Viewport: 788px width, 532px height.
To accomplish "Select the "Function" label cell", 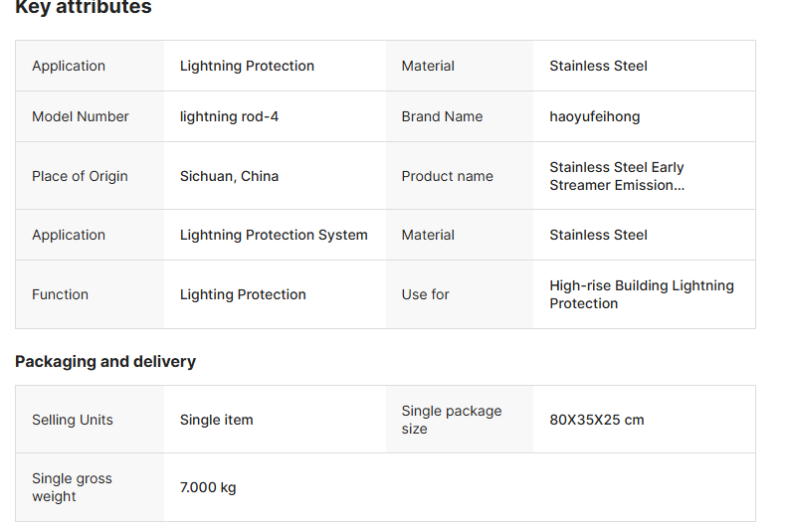I will coord(60,294).
